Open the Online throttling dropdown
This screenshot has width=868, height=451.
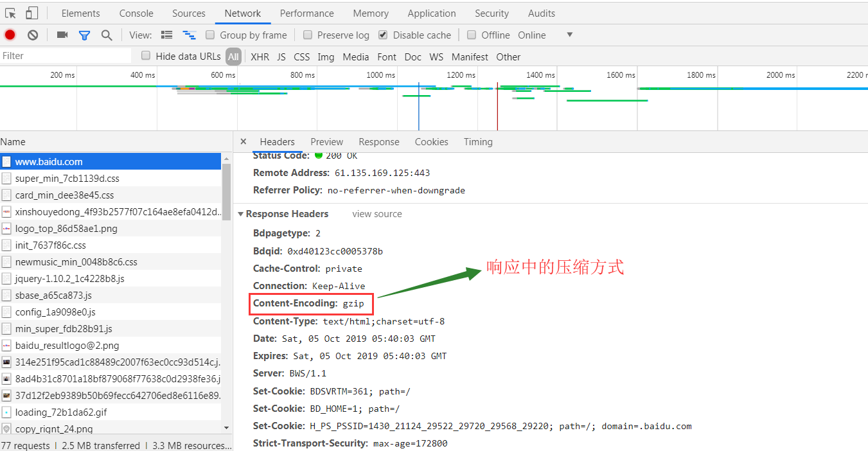point(569,35)
